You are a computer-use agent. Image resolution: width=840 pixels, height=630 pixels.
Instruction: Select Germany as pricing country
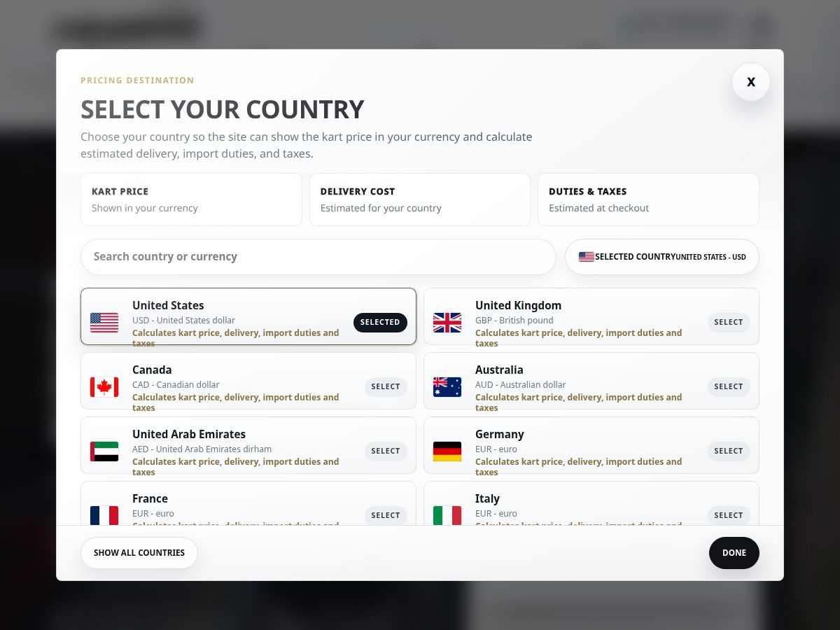[x=729, y=451]
